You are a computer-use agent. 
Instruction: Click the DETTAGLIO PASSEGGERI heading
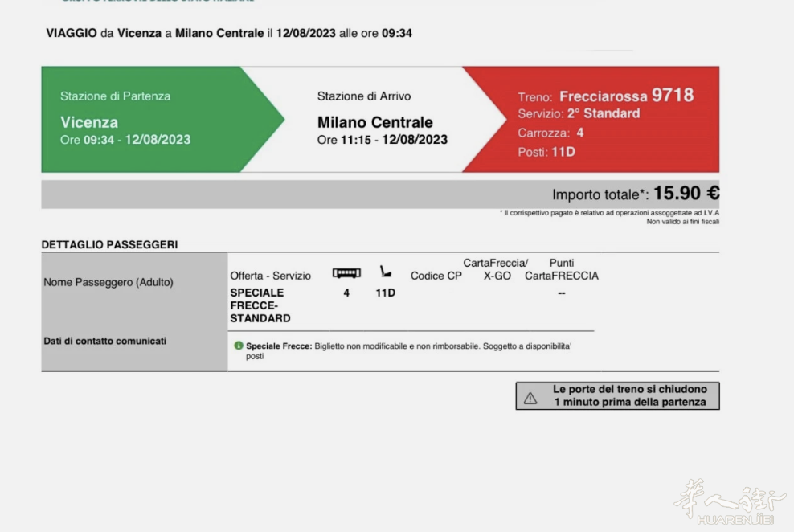click(x=109, y=244)
